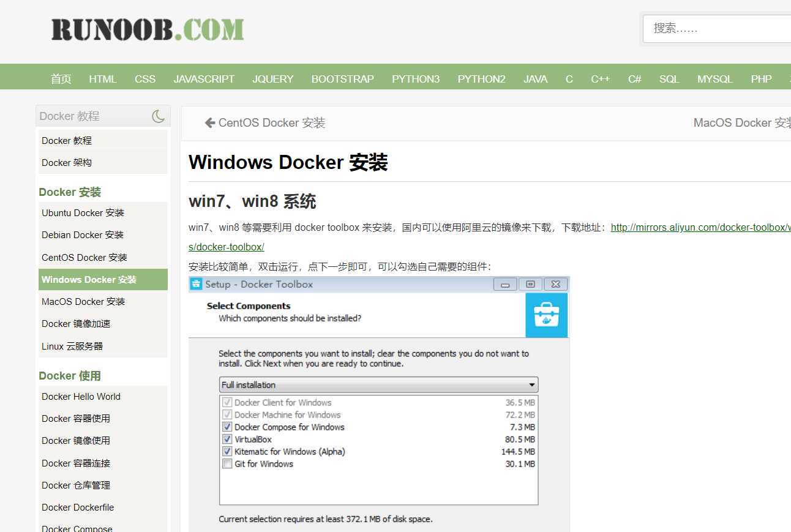Open CSS in the navigation bar
Viewport: 791px width, 532px height.
[145, 79]
